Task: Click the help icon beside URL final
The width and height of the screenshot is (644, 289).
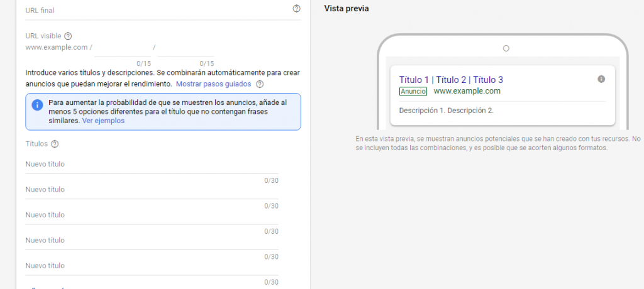Action: point(297,9)
